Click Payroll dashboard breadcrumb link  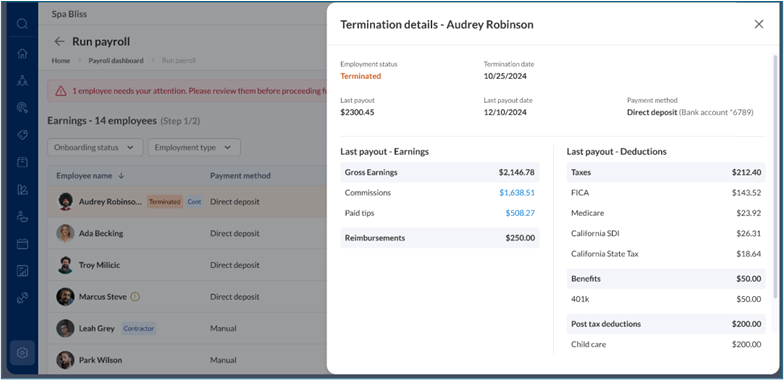(x=116, y=60)
